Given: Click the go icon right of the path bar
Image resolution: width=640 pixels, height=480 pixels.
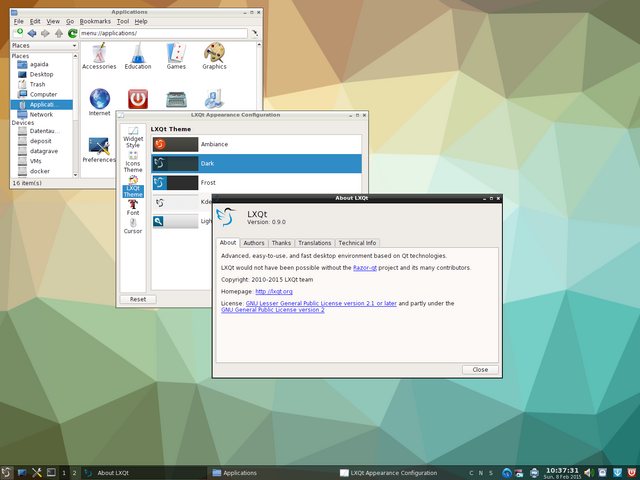Looking at the screenshot, I should click(x=255, y=33).
